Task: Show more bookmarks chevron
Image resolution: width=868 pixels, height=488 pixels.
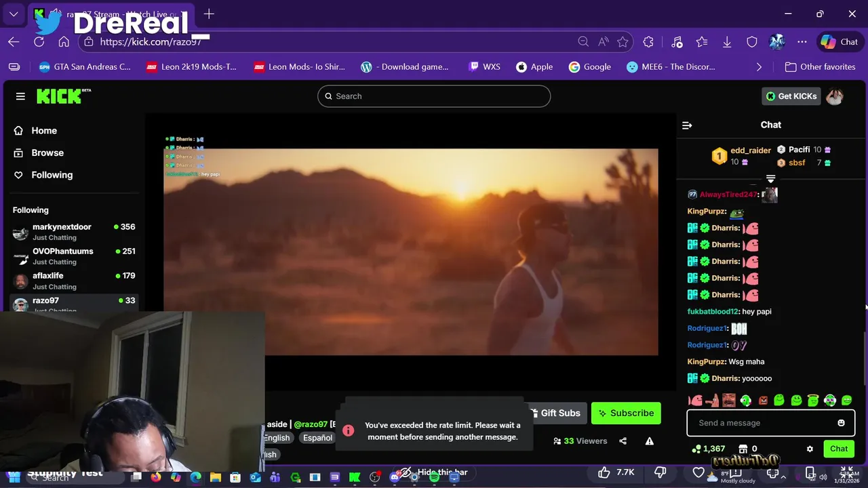Action: (759, 66)
